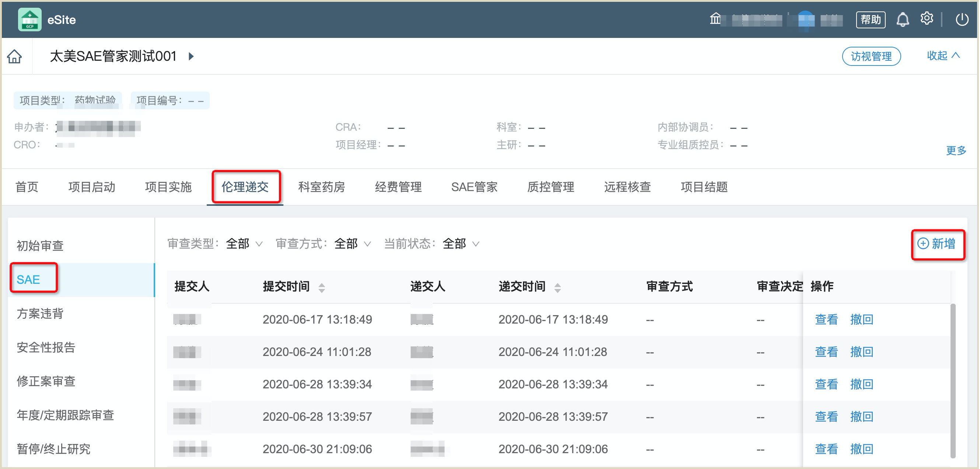Open notifications via the bell icon
980x469 pixels.
902,20
